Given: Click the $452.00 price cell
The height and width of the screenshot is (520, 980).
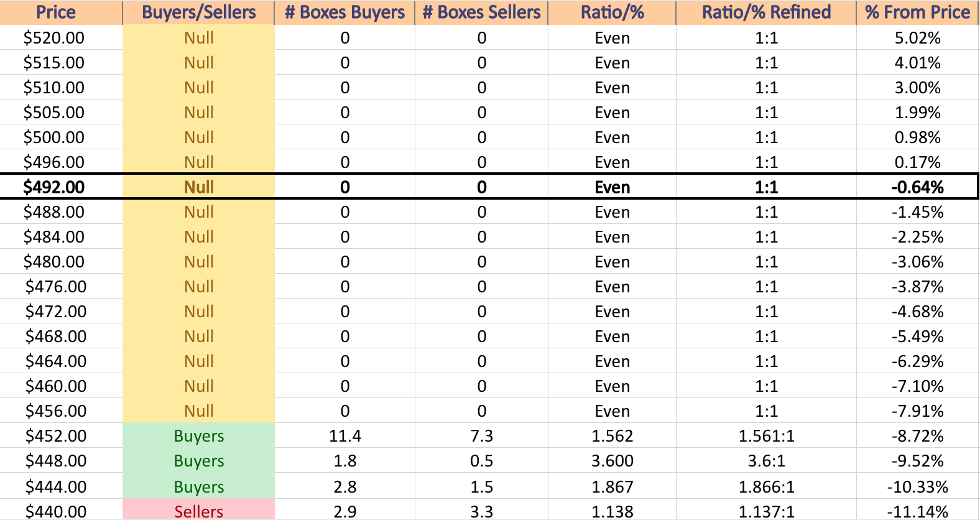Looking at the screenshot, I should pyautogui.click(x=61, y=436).
